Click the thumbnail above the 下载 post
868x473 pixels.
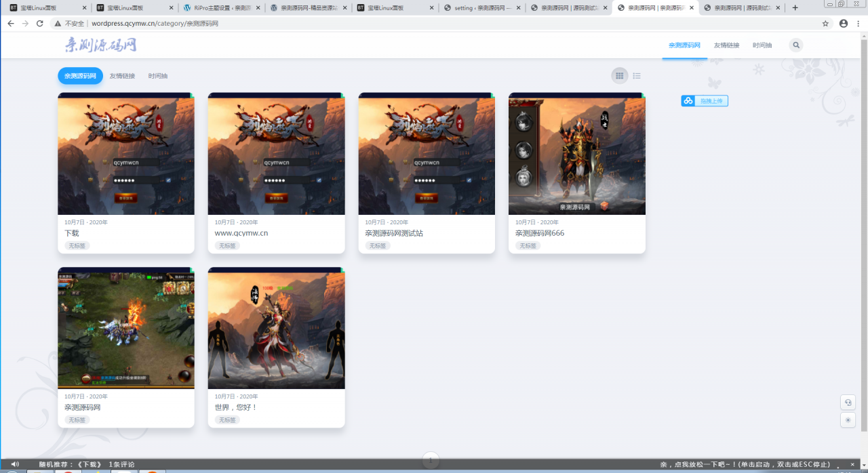tap(126, 154)
